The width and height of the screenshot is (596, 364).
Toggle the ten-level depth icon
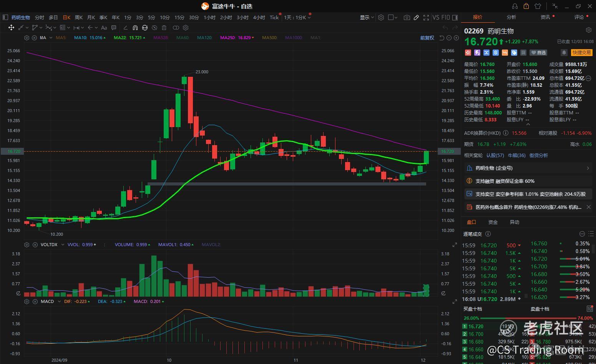click(x=589, y=309)
